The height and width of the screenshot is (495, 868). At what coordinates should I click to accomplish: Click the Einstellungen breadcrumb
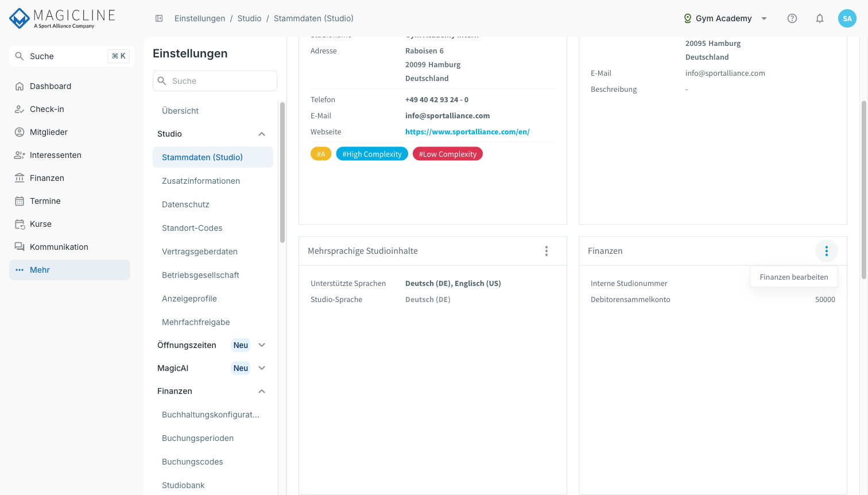[200, 18]
